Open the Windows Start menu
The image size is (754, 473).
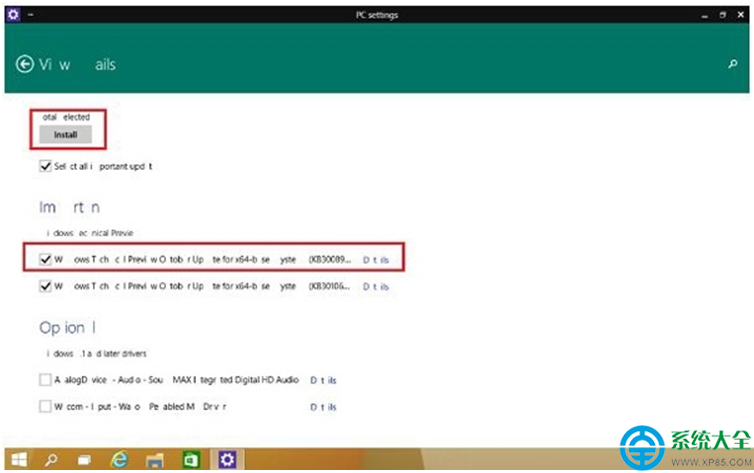coord(18,460)
